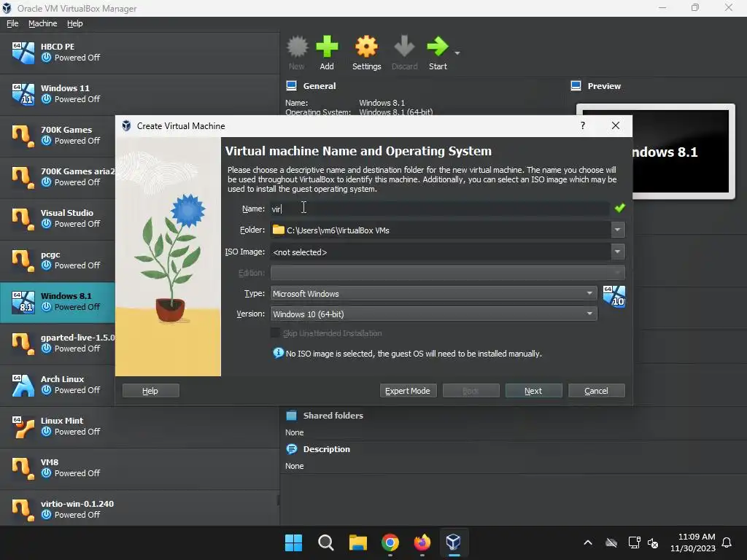Screen dimensions: 747x560
Task: Click the Linux Mint machine icon
Action: point(23,427)
